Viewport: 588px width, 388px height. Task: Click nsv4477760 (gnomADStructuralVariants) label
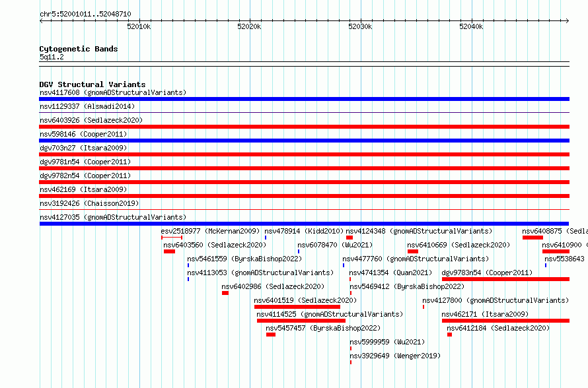[416, 259]
